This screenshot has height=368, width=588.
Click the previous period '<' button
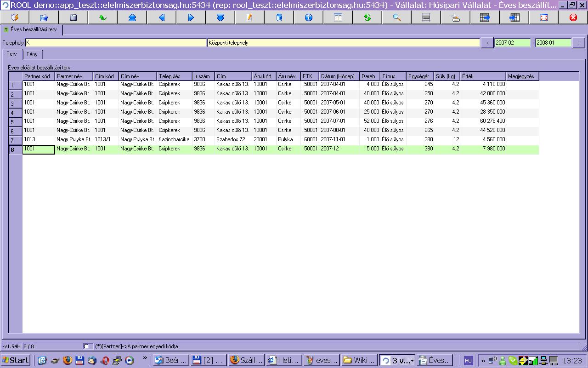[487, 43]
